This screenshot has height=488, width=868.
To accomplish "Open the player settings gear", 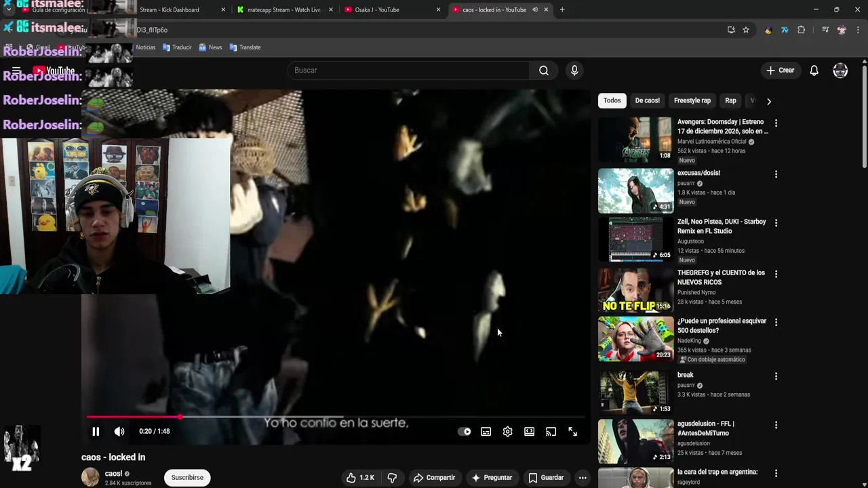I will pyautogui.click(x=507, y=432).
